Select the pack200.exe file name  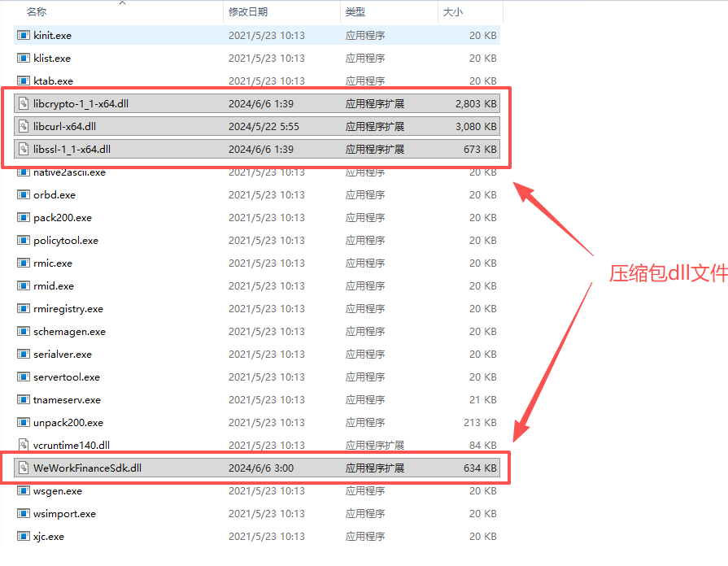pyautogui.click(x=63, y=217)
